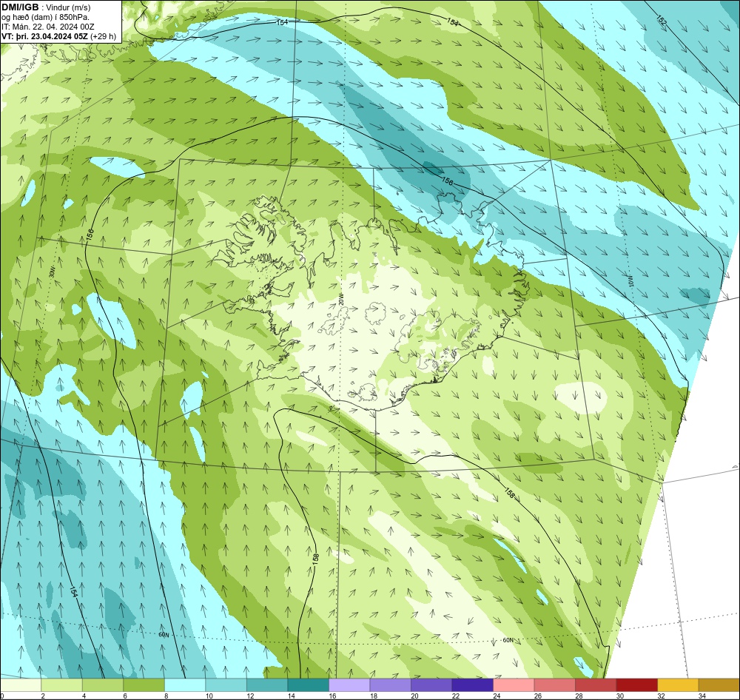Select the '30W' longitude label
Screen dimensions: 740x700
point(52,272)
